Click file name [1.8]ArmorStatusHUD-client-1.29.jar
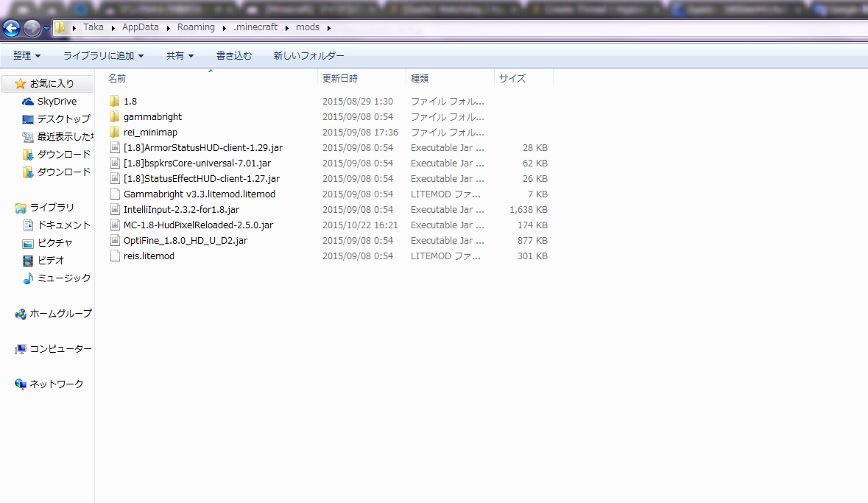868x503 pixels. (x=203, y=148)
